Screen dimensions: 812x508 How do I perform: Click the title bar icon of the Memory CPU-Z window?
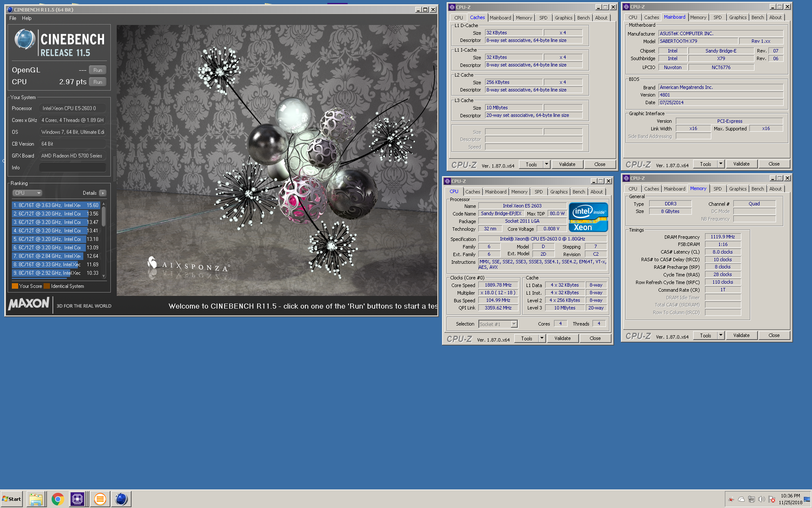626,178
